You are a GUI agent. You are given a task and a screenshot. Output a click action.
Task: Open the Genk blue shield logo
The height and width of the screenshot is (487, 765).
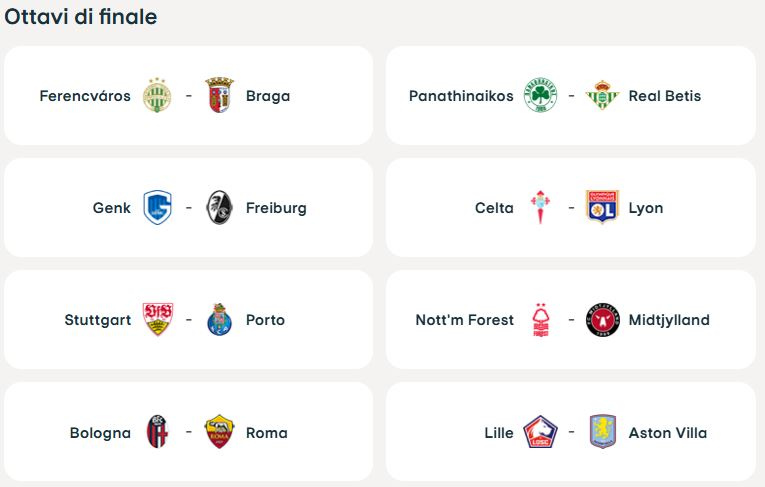[x=157, y=208]
